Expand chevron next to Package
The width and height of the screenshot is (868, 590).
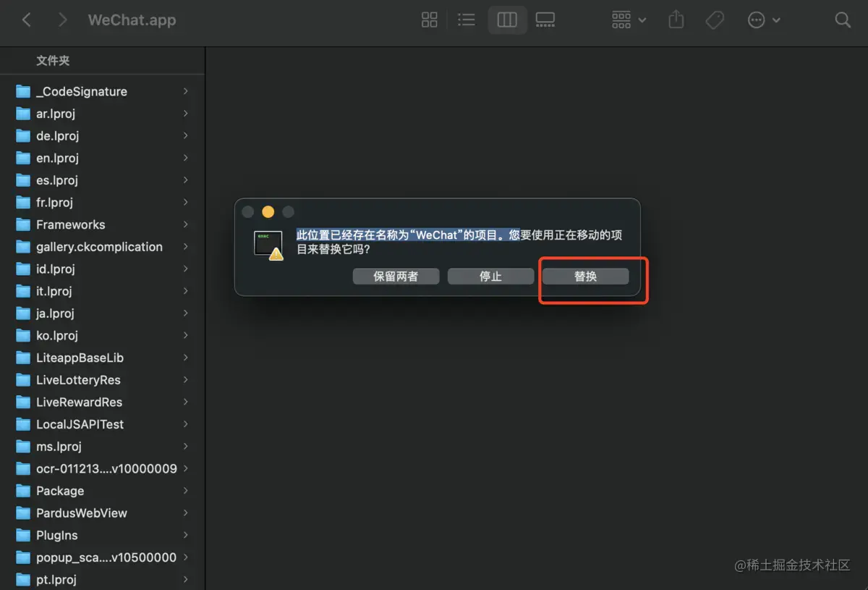point(186,491)
